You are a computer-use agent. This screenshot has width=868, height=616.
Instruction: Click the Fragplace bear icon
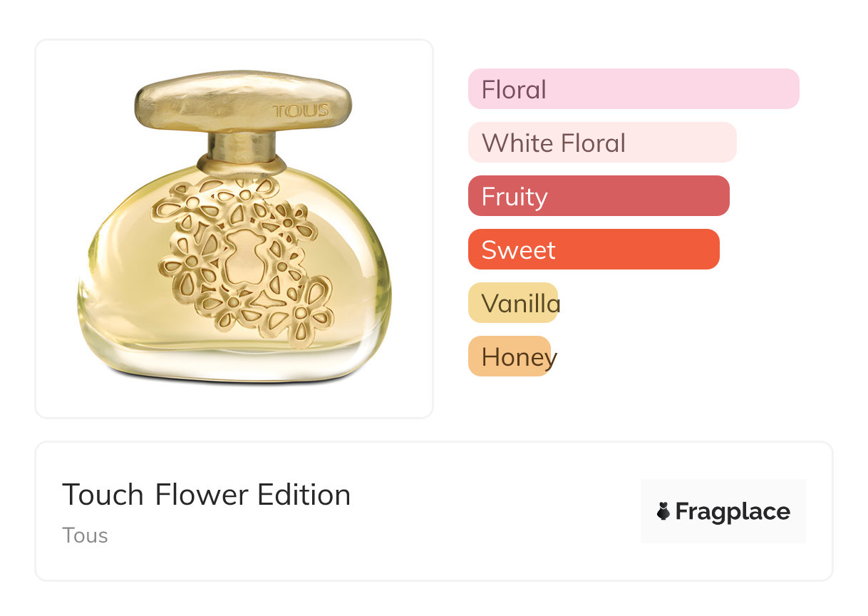pos(663,511)
